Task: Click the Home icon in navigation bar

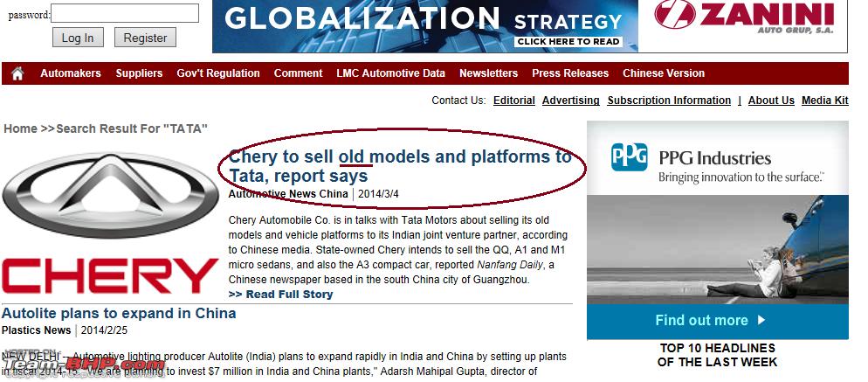Action: 17,73
